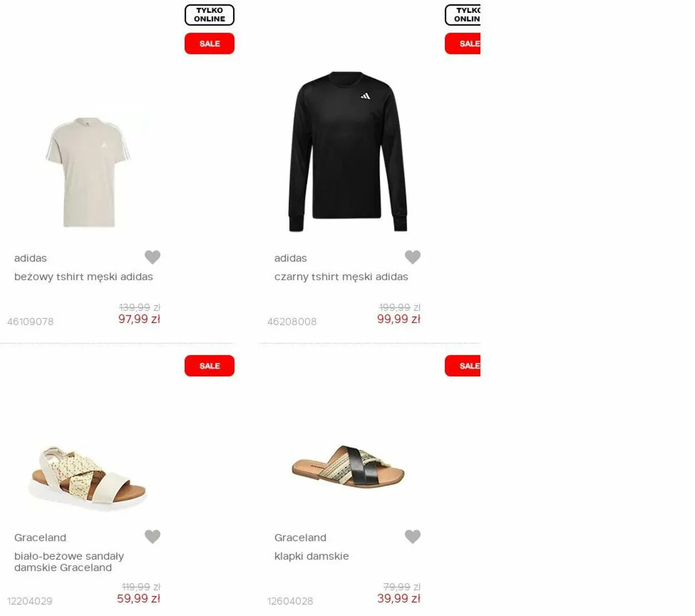Image resolution: width=695 pixels, height=616 pixels.
Task: Favorite the biało-beżowe sandały Graceland heart
Action: point(152,536)
